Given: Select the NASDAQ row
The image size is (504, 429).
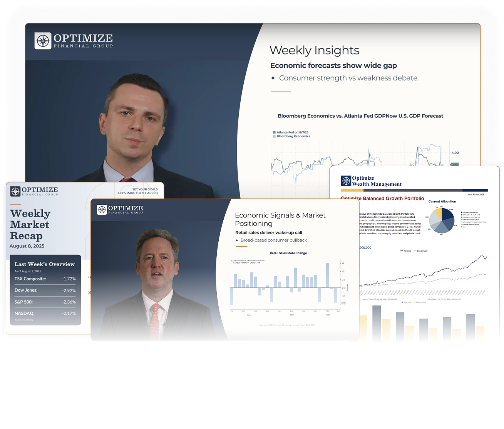Looking at the screenshot, I should pos(45,313).
